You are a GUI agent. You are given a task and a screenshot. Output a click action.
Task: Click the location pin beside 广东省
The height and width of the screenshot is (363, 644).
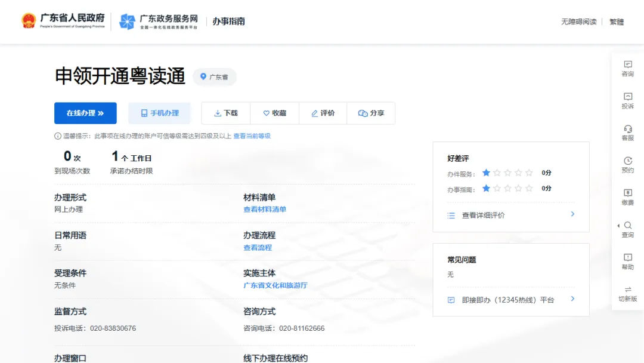click(203, 76)
